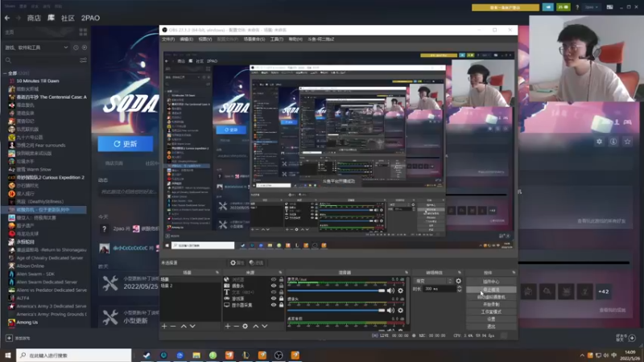The width and height of the screenshot is (644, 362).
Task: Open the Steam 社区 tab
Action: tap(68, 18)
